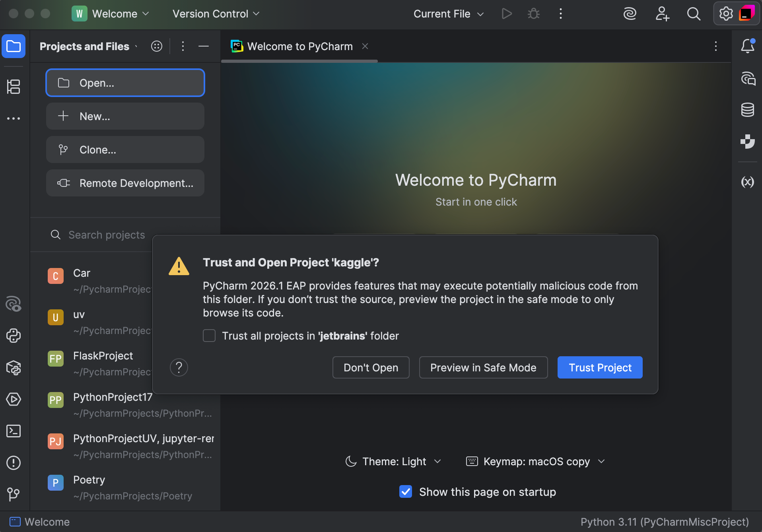Screen dimensions: 762x532
Task: Enable Trust Project for 'kaggle'
Action: click(599, 367)
